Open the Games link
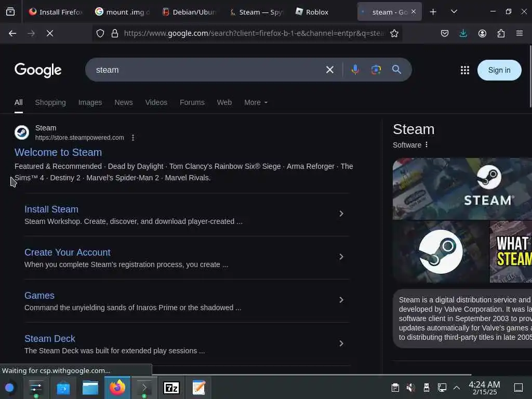 point(39,296)
